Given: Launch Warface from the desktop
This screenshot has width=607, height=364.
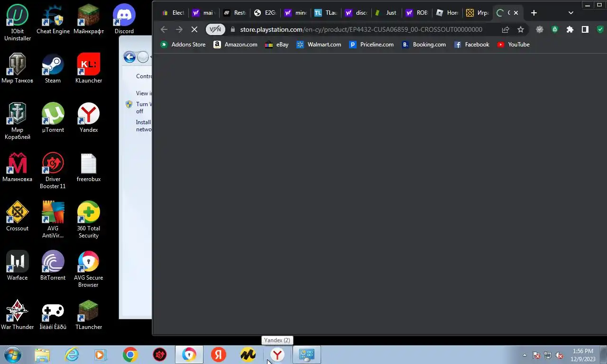Looking at the screenshot, I should 18,266.
